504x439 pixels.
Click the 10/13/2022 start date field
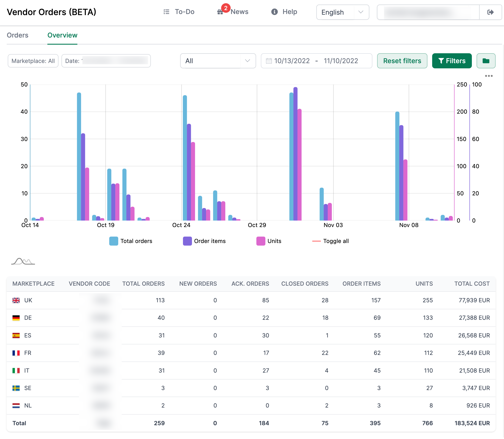click(292, 61)
